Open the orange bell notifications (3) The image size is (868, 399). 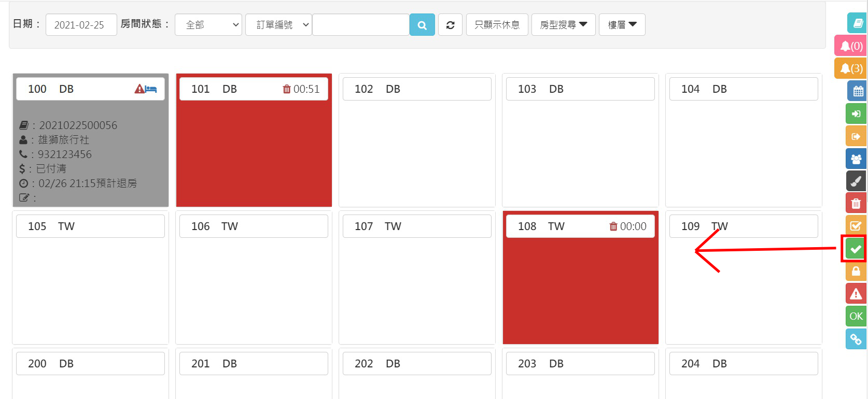click(851, 68)
